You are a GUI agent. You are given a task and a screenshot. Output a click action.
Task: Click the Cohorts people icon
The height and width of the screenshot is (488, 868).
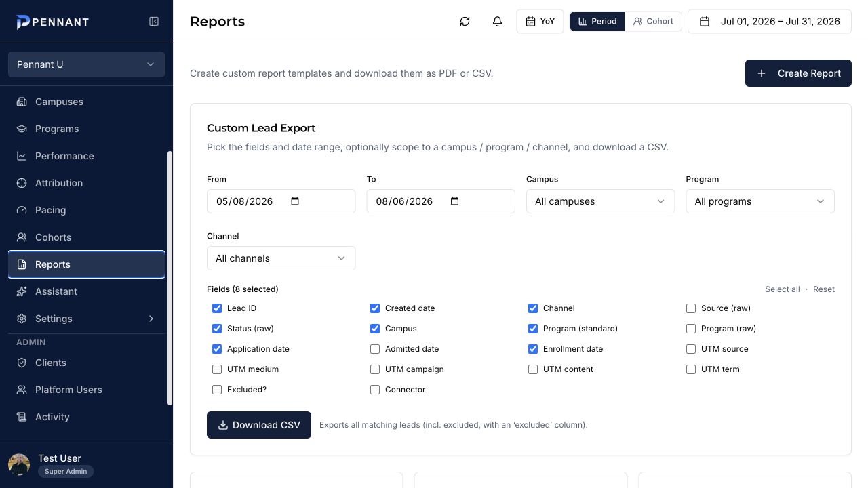point(22,237)
